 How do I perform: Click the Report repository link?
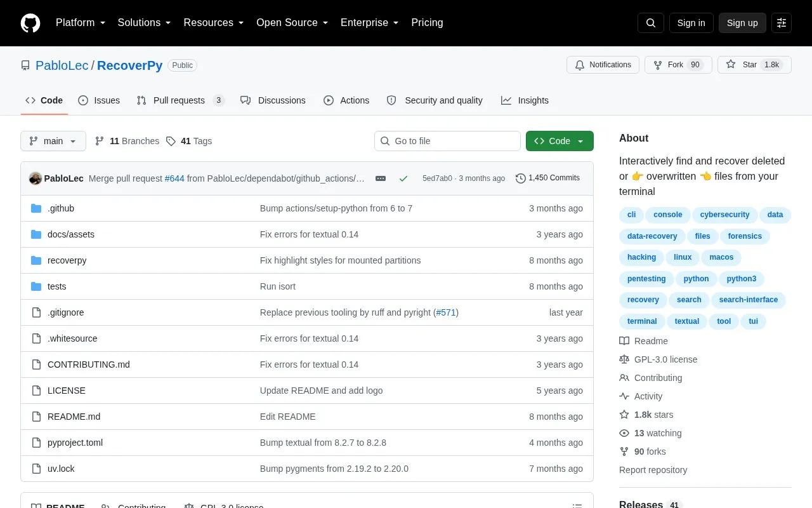653,470
